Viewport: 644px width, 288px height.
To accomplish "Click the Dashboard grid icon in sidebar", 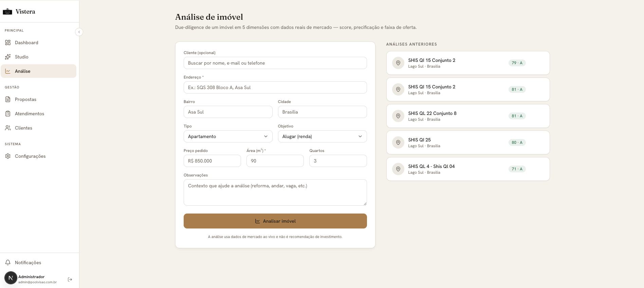I will pos(8,43).
